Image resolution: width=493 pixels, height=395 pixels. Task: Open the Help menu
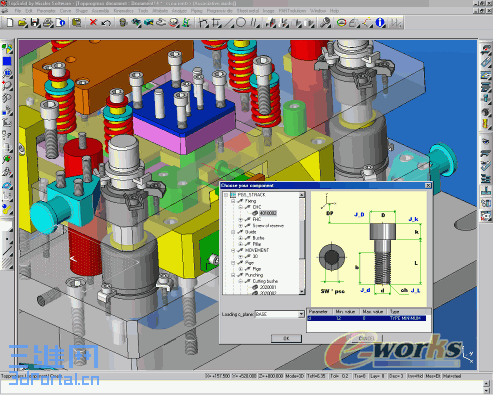click(334, 11)
